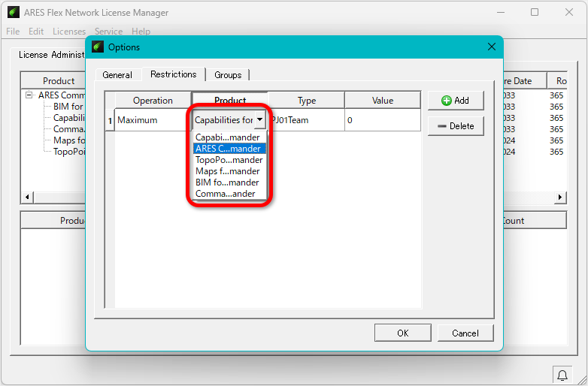Click the PJ01Team type cell
The width and height of the screenshot is (588, 386).
[306, 120]
